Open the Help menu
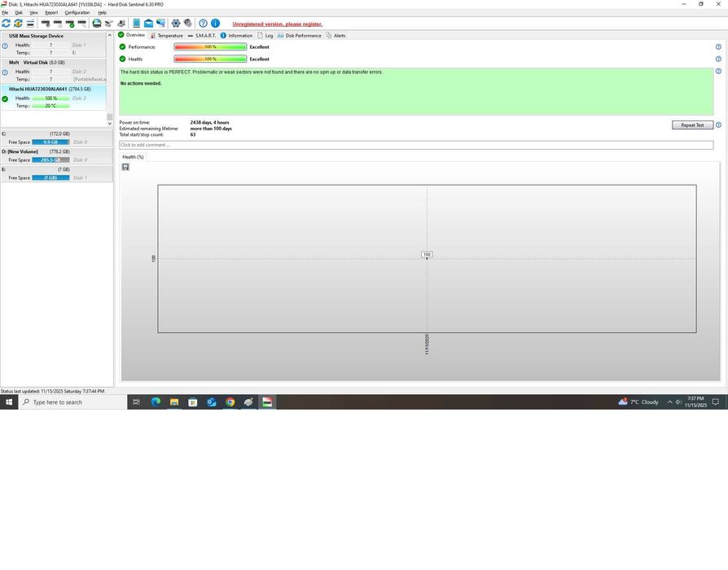The width and height of the screenshot is (728, 570). 102,12
